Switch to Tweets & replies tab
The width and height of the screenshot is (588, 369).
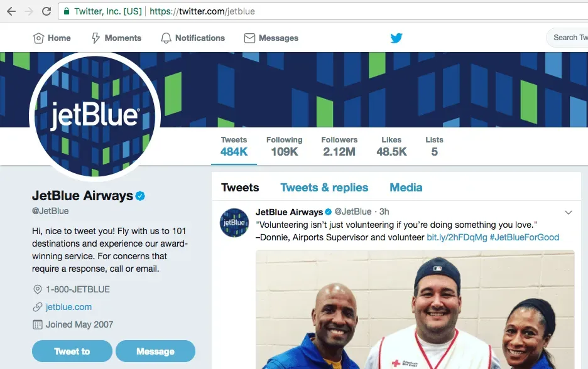point(324,187)
